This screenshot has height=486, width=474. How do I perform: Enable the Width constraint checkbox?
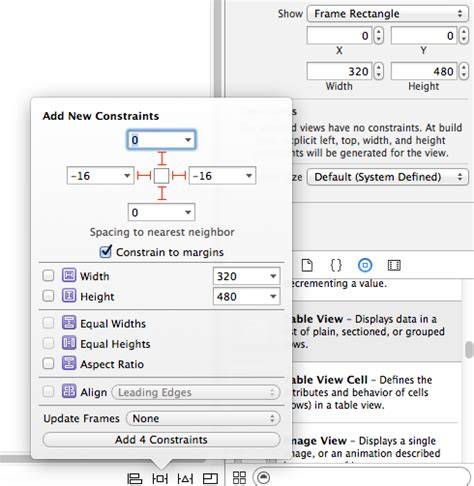coord(48,276)
